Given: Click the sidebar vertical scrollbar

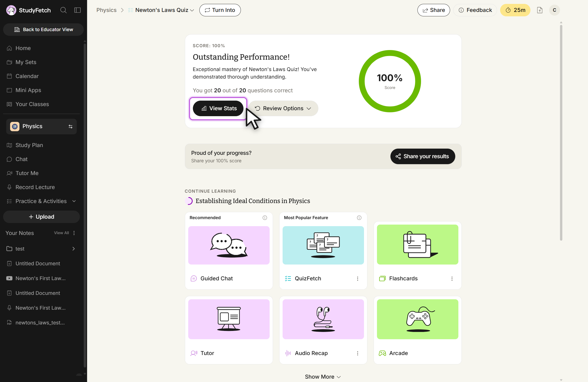Looking at the screenshot, I should coord(85,205).
